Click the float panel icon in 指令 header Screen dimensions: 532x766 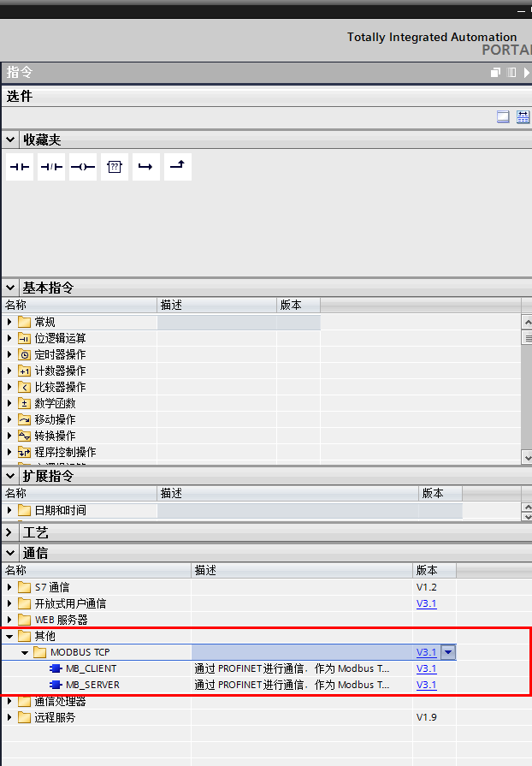(x=495, y=73)
